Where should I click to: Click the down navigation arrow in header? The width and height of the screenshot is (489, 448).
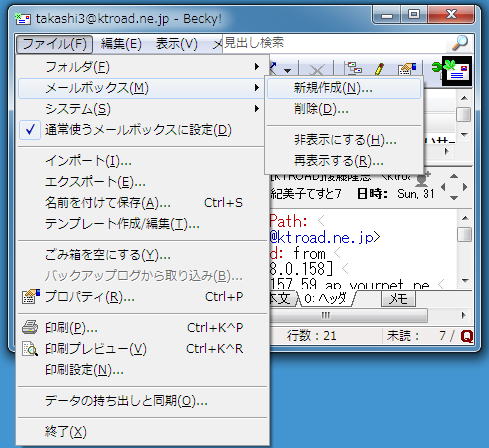(454, 198)
